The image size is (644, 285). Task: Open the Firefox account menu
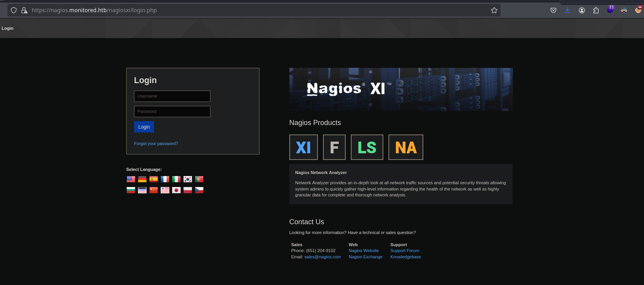(582, 10)
